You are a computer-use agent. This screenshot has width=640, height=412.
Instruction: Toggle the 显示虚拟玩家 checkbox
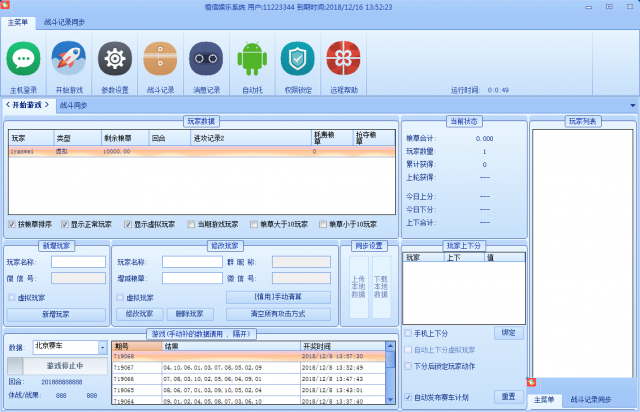[128, 224]
